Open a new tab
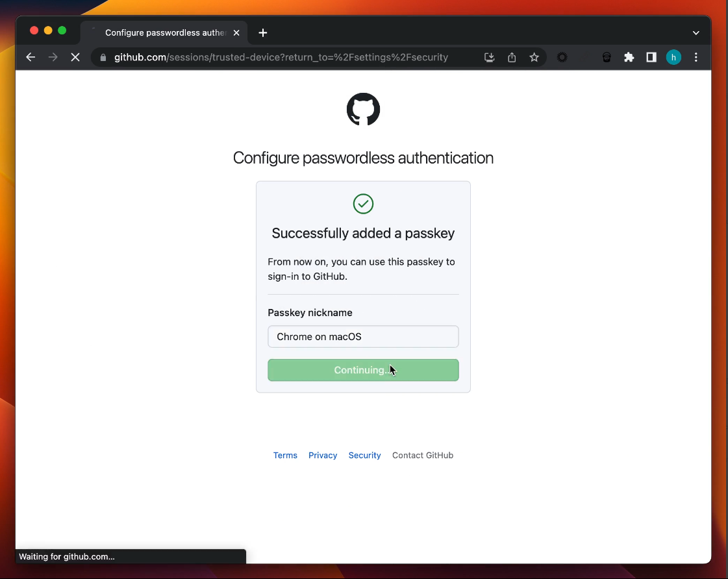 point(263,32)
